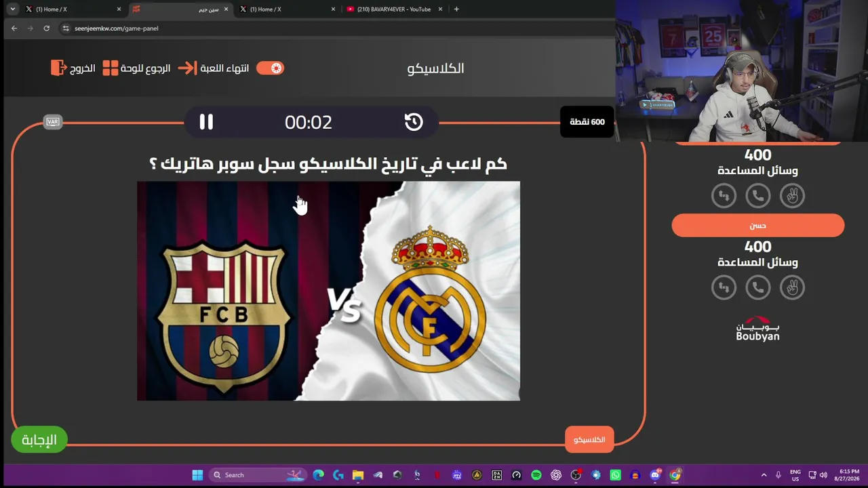This screenshot has height=488, width=868.
Task: Use the phone-call lifeline above the حسن bar
Action: pyautogui.click(x=758, y=196)
